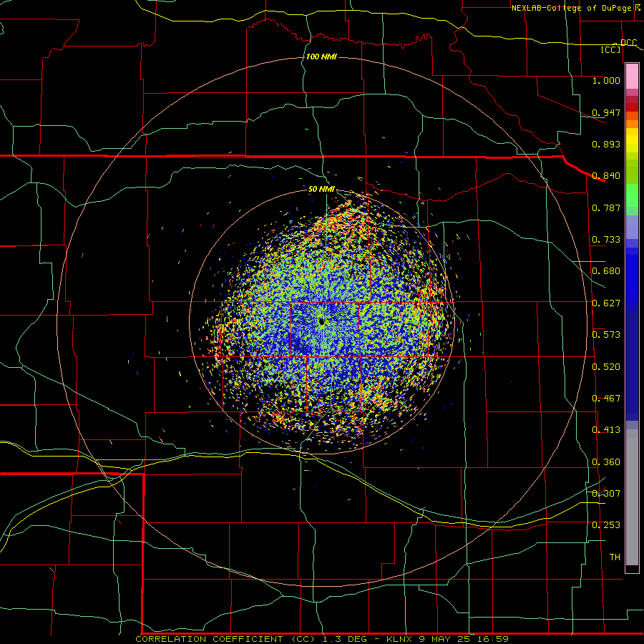Screen dimensions: 644x644
Task: Click the 0.840 scale label
Action: pos(606,176)
